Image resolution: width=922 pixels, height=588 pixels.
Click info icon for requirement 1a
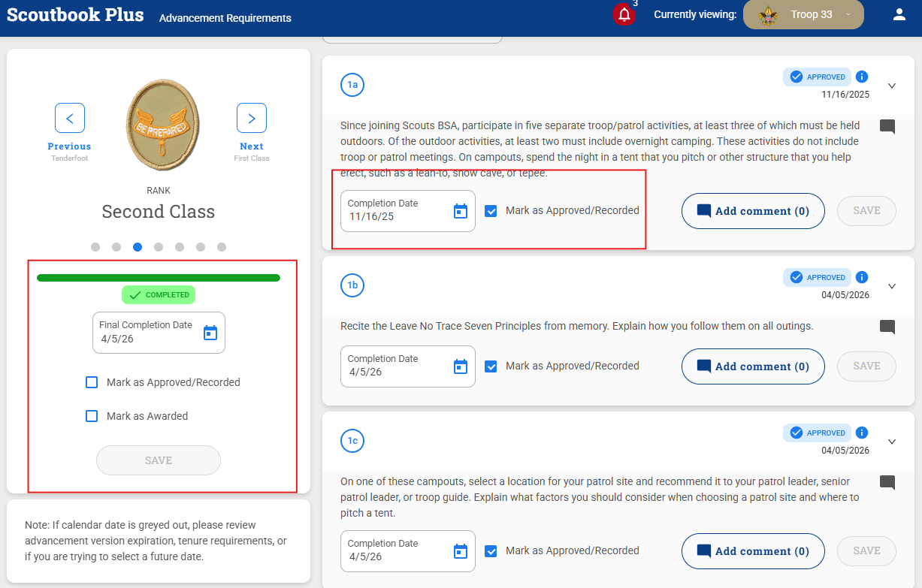coord(862,77)
